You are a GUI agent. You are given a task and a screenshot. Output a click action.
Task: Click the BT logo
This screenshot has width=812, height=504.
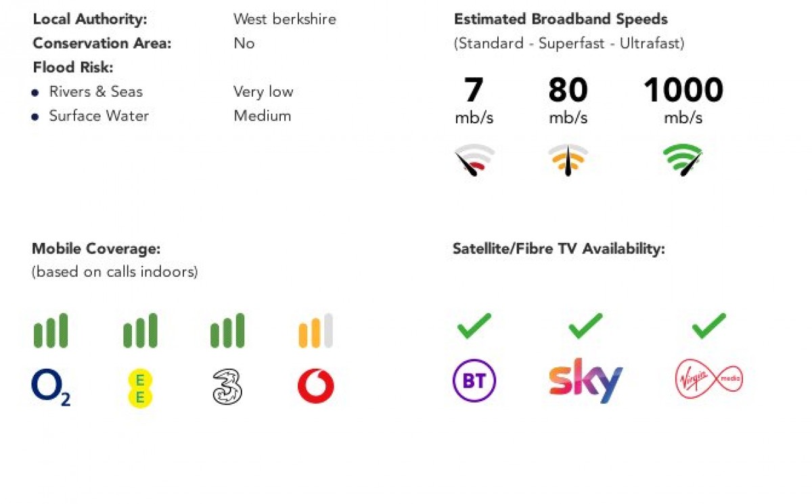(474, 381)
